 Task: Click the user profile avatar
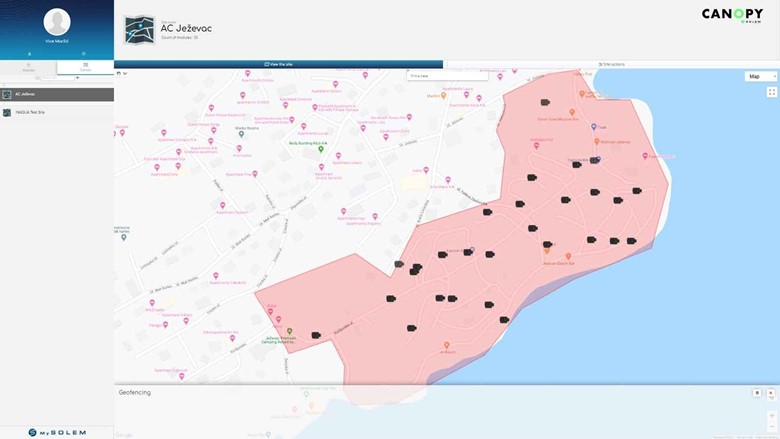(57, 22)
